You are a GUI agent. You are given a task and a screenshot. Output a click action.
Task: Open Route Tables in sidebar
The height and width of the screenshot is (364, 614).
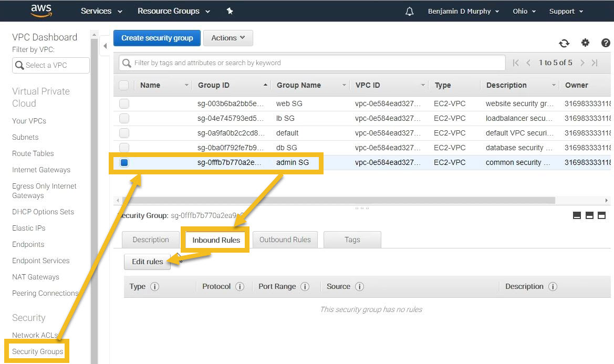pyautogui.click(x=33, y=153)
